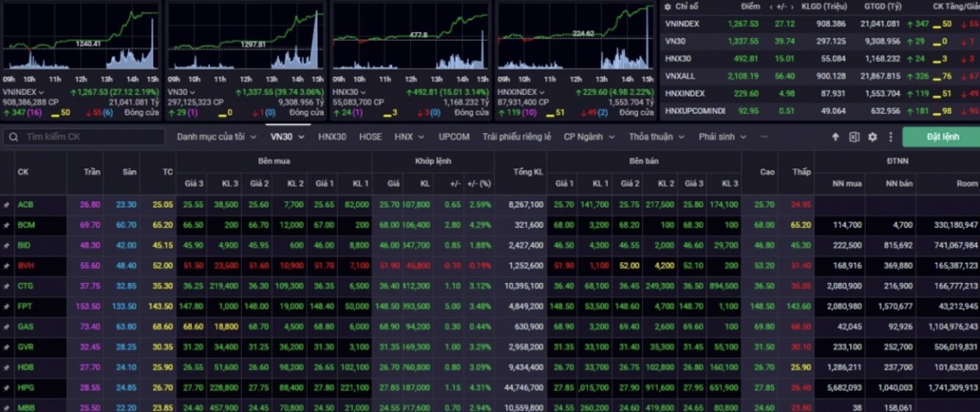Select the UPCOM tab
This screenshot has width=980, height=412.
click(x=453, y=137)
